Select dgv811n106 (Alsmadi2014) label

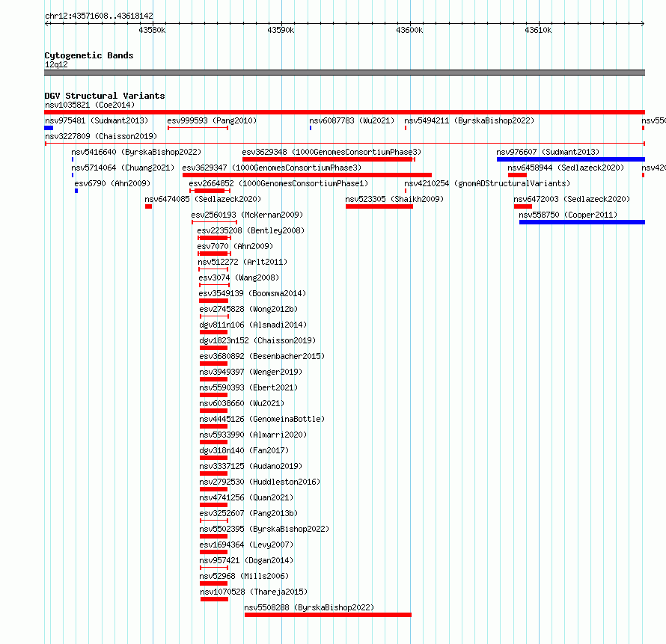[253, 325]
